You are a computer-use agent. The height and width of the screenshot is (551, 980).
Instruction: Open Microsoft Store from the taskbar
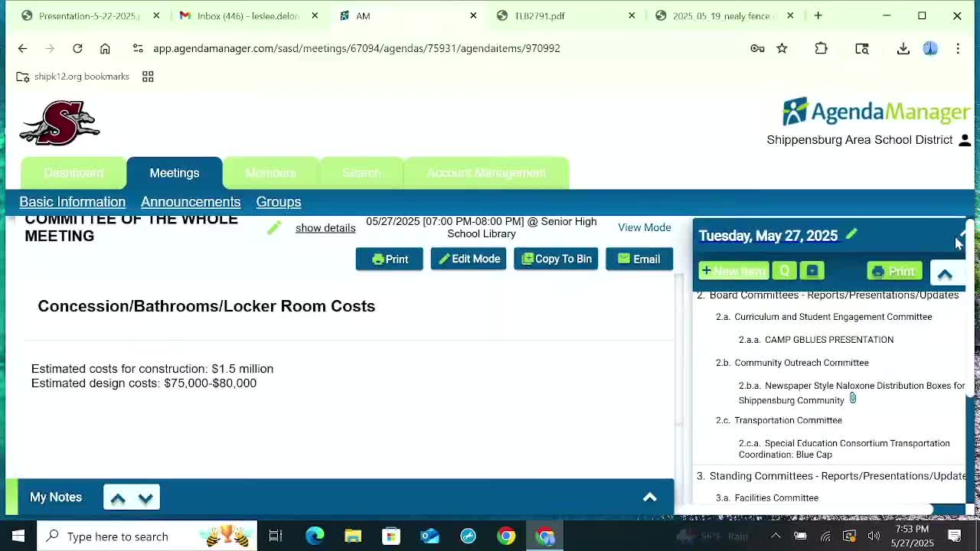click(x=391, y=536)
